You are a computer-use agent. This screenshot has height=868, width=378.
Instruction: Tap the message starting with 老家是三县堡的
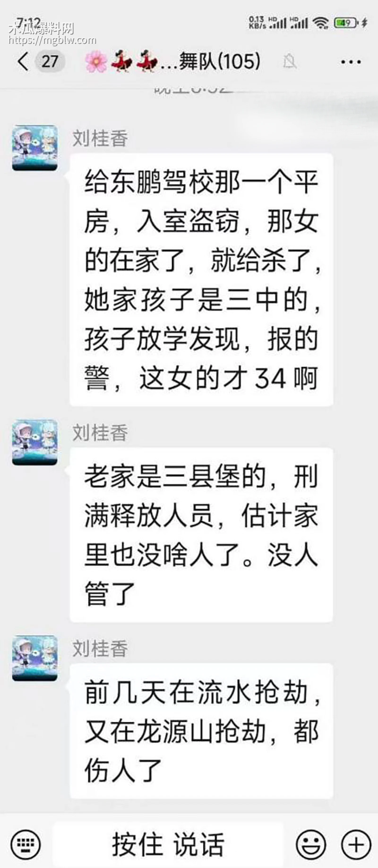click(x=201, y=535)
